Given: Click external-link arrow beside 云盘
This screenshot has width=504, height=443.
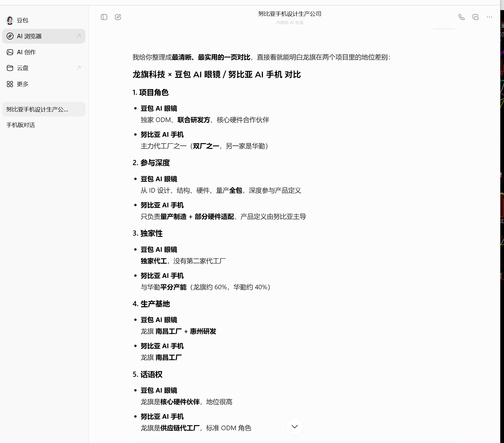Looking at the screenshot, I should [x=79, y=68].
